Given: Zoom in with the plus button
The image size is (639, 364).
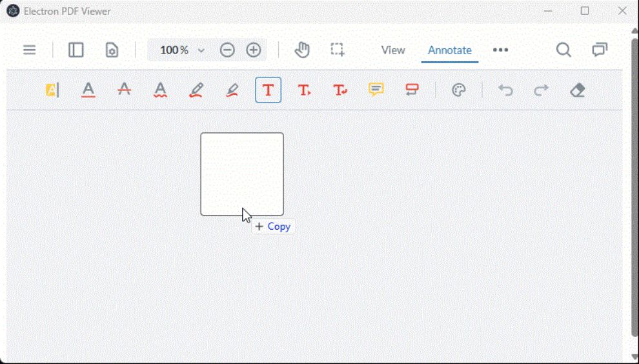Looking at the screenshot, I should coord(254,50).
